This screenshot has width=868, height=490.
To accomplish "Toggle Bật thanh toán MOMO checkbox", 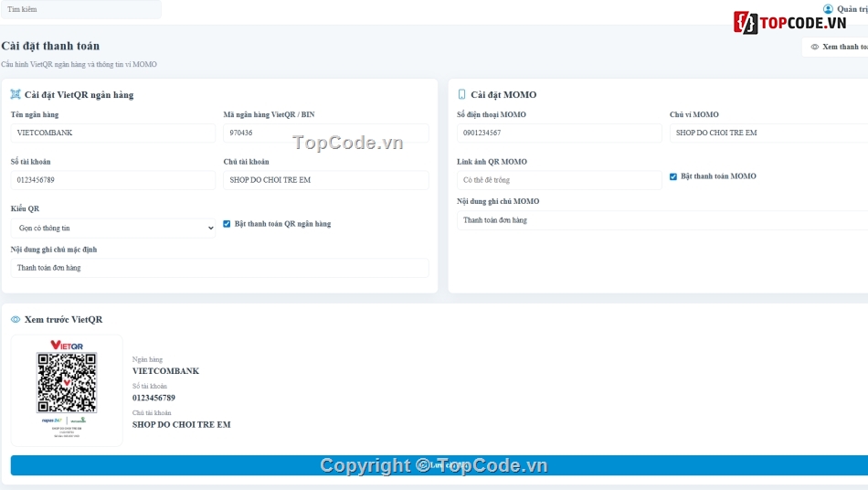I will pos(673,176).
